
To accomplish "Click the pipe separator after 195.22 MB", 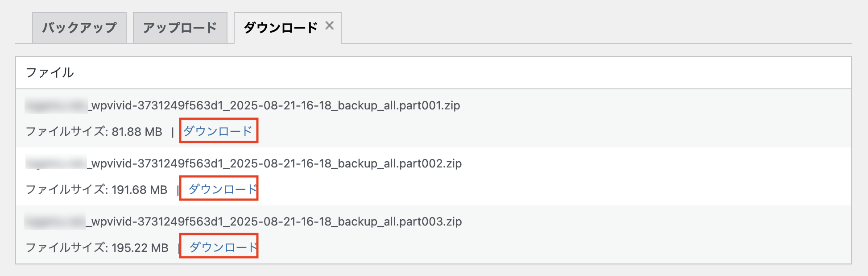I will [x=179, y=248].
